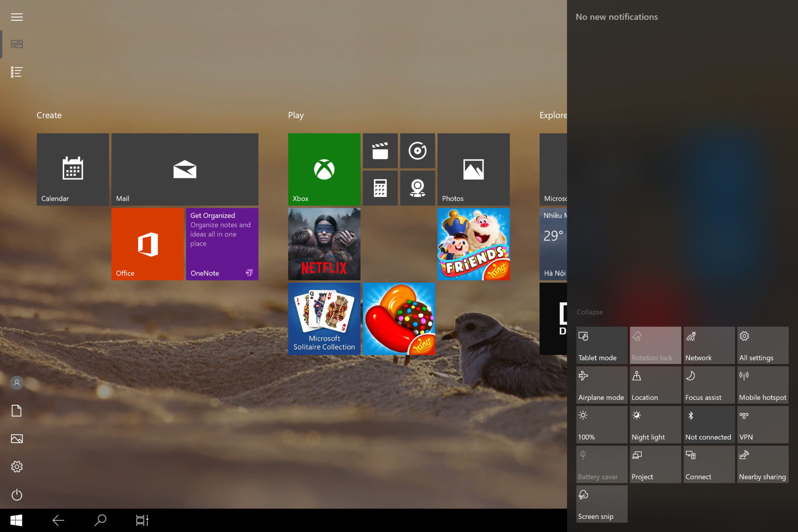798x532 pixels.
Task: Expand the Start hamburger menu
Action: 17,17
